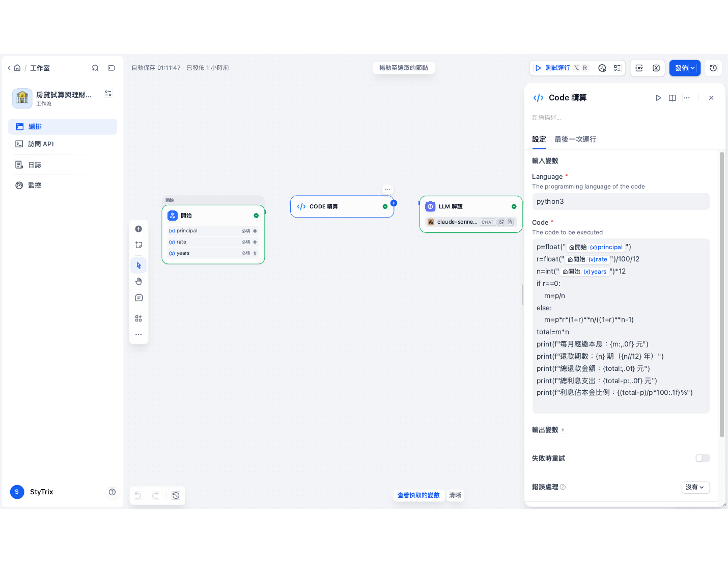Click the principal row in the 開始 node

(x=213, y=231)
